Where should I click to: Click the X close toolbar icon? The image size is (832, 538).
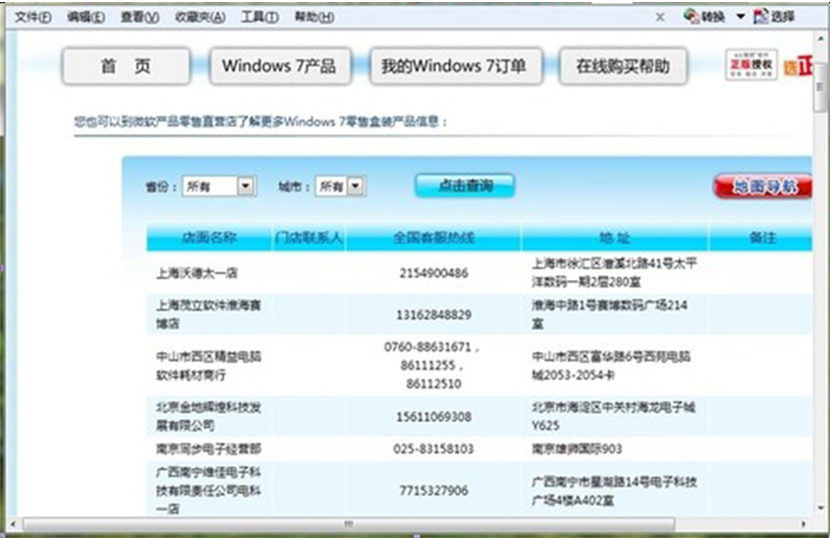tap(660, 18)
